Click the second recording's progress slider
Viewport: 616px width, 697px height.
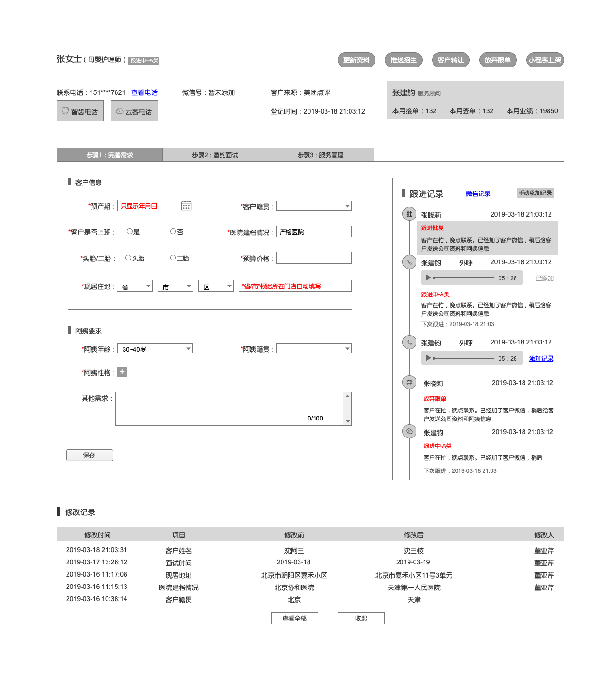tap(463, 358)
